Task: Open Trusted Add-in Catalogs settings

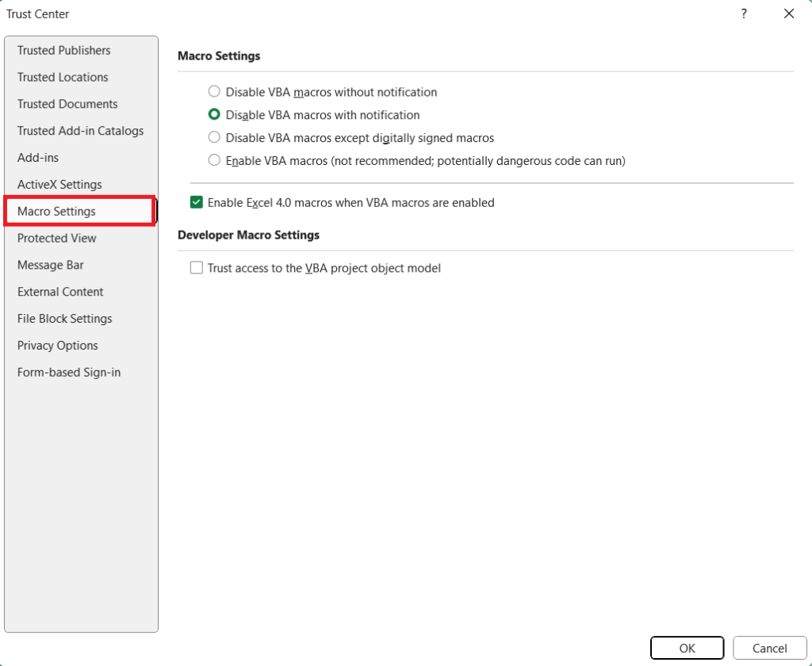Action: (79, 131)
